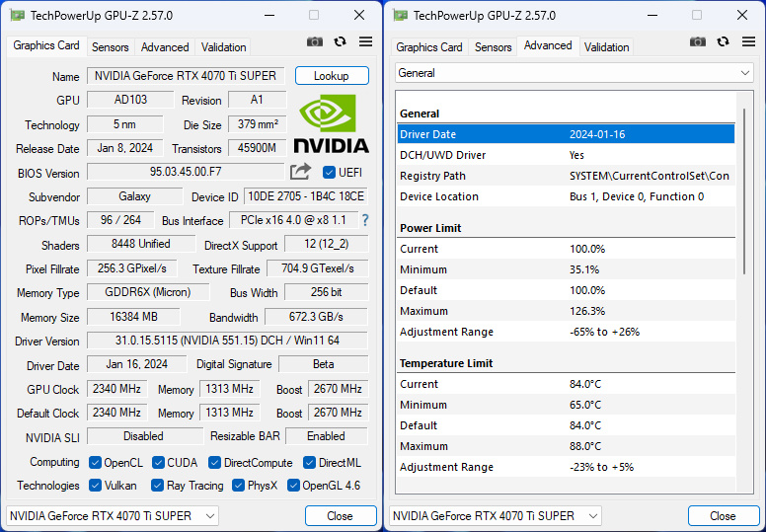
Task: Toggle the CUDA checkbox
Action: [158, 463]
